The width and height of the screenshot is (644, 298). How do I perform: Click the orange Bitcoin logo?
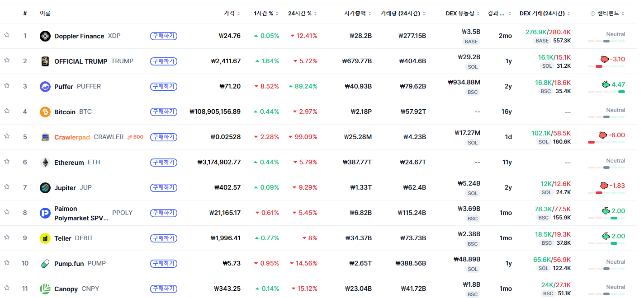(x=45, y=112)
